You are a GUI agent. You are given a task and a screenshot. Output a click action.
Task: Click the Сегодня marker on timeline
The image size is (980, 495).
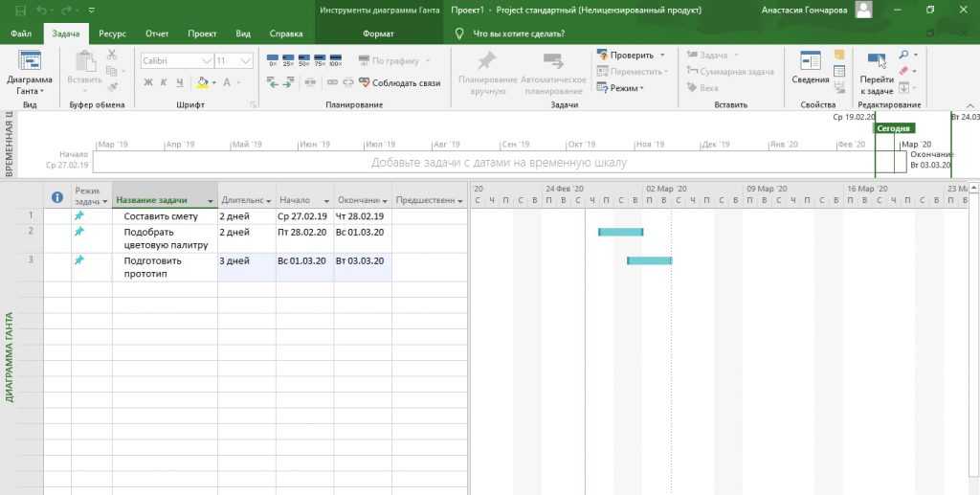pos(894,127)
